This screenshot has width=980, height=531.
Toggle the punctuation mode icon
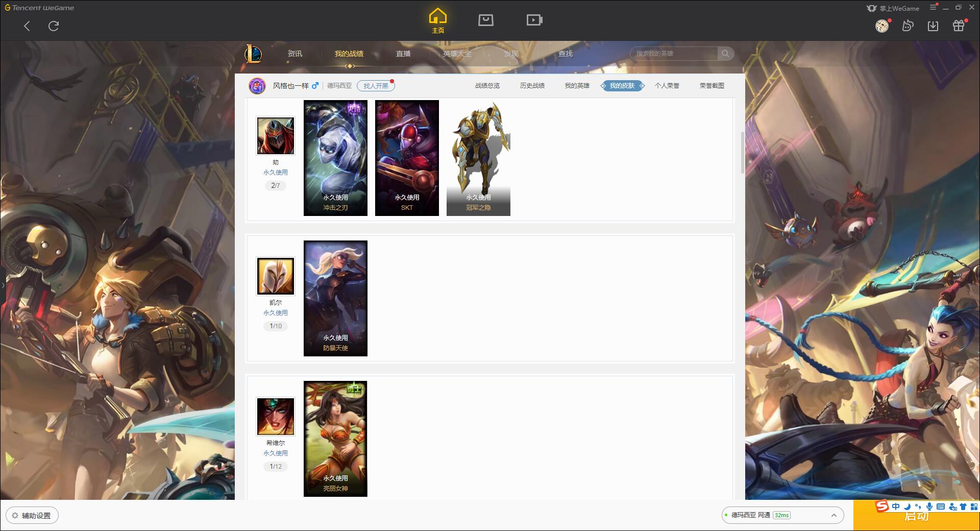918,506
